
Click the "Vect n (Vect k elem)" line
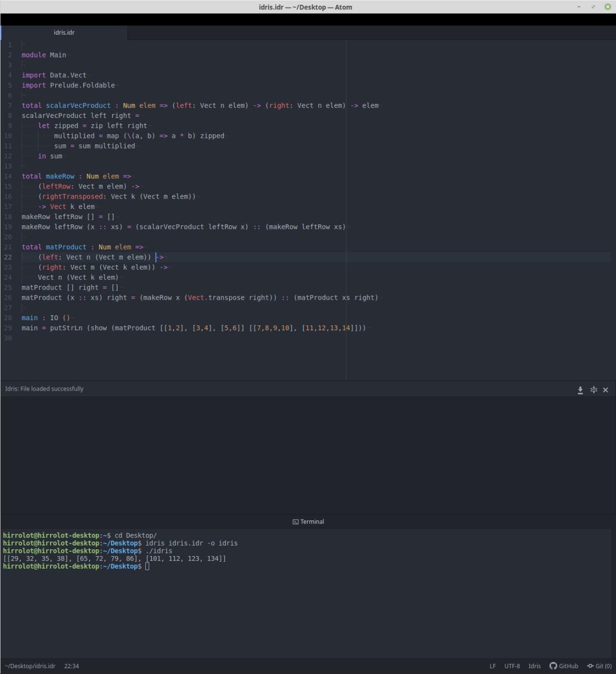(78, 277)
